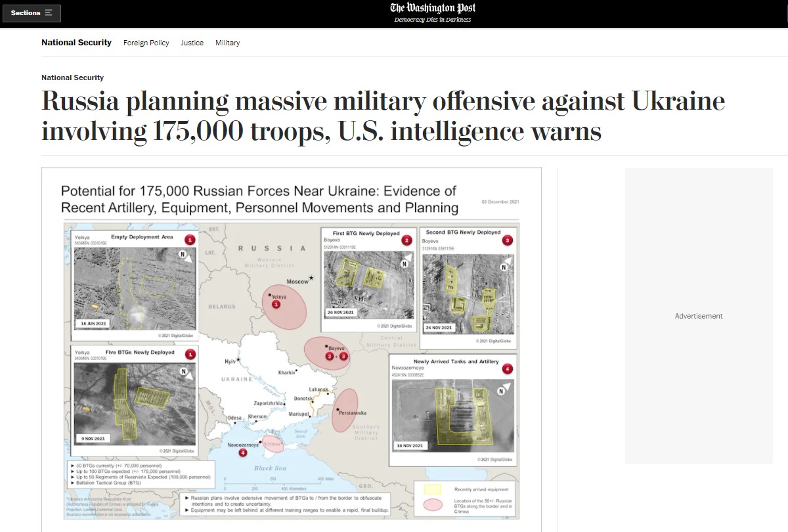Click The Washington Post logo

[433, 8]
